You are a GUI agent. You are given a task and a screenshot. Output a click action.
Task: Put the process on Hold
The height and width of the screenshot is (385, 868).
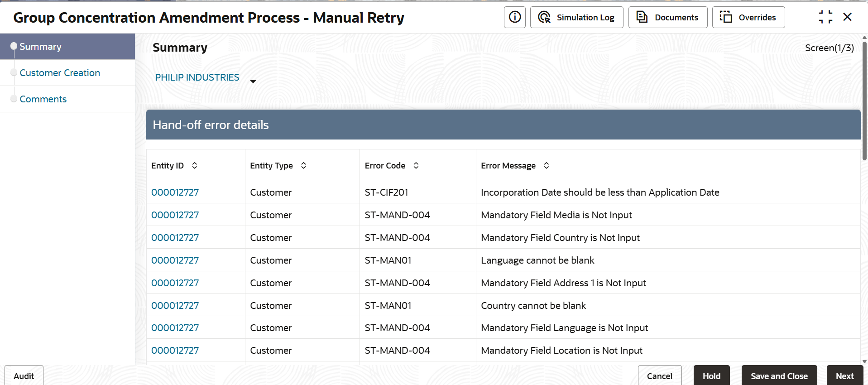[x=711, y=376]
